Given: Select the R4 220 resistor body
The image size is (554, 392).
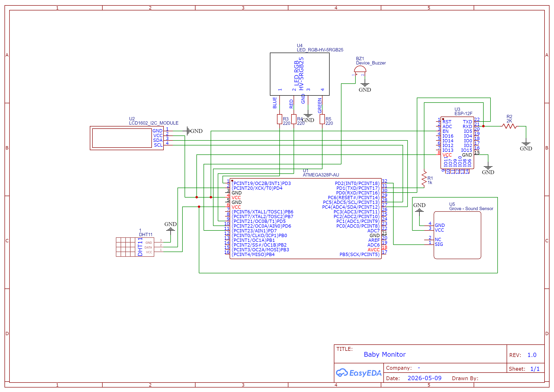Looking at the screenshot, I should [294, 119].
